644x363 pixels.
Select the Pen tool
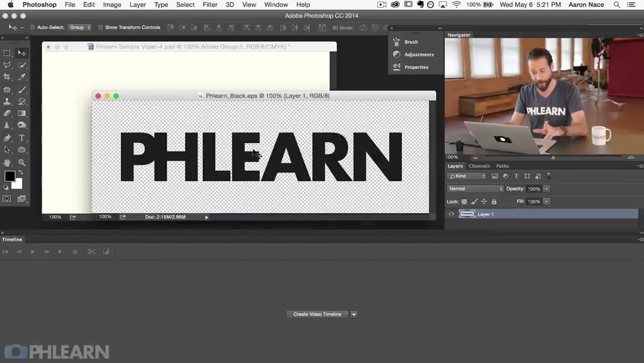coord(8,138)
